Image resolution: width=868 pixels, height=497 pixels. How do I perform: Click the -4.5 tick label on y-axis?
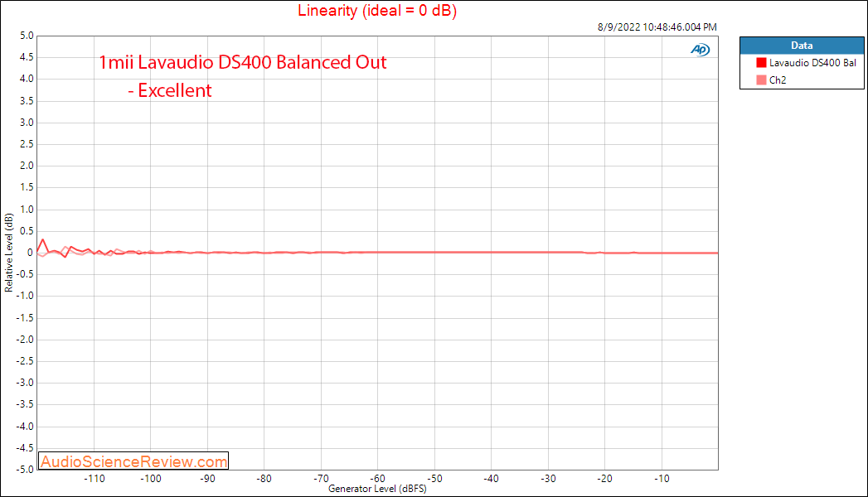pyautogui.click(x=25, y=448)
